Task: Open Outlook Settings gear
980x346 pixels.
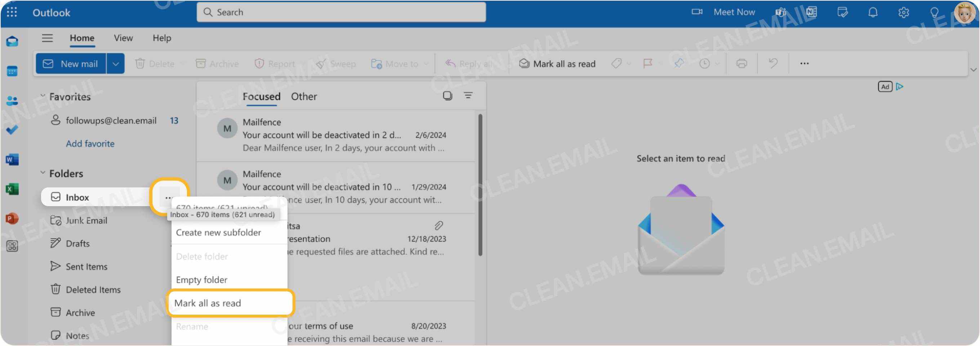Action: (904, 12)
